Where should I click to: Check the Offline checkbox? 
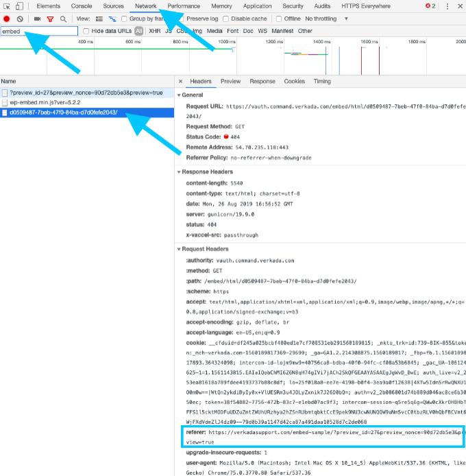pyautogui.click(x=278, y=19)
